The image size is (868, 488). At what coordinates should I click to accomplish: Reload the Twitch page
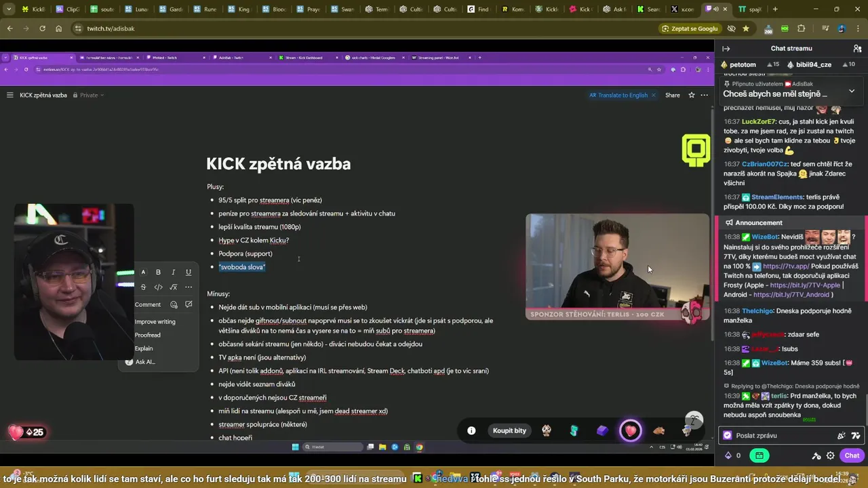point(42,28)
